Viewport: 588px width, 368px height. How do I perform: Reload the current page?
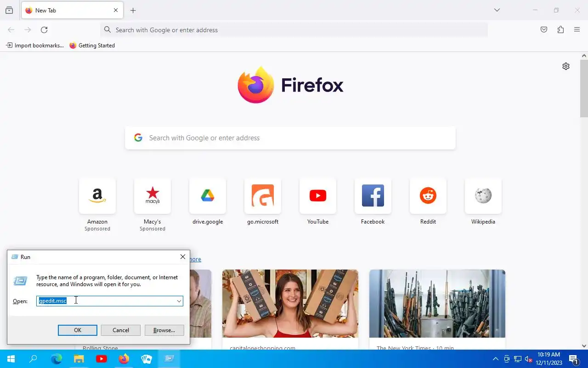click(44, 30)
